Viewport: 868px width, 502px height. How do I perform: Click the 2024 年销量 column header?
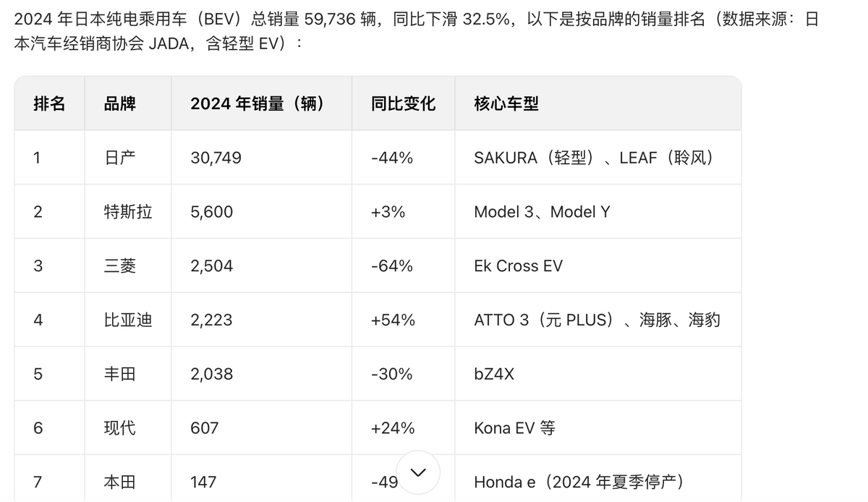pyautogui.click(x=257, y=103)
